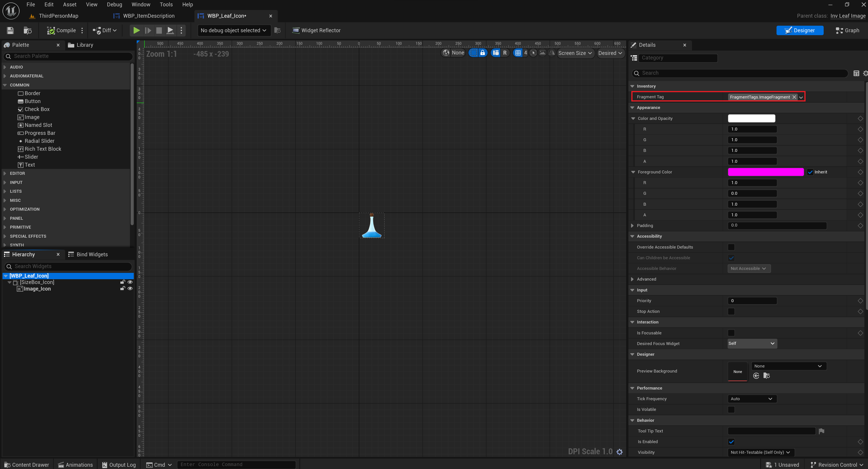Click the property matrix table icon
Viewport: 868px width, 469px height.
pos(856,73)
